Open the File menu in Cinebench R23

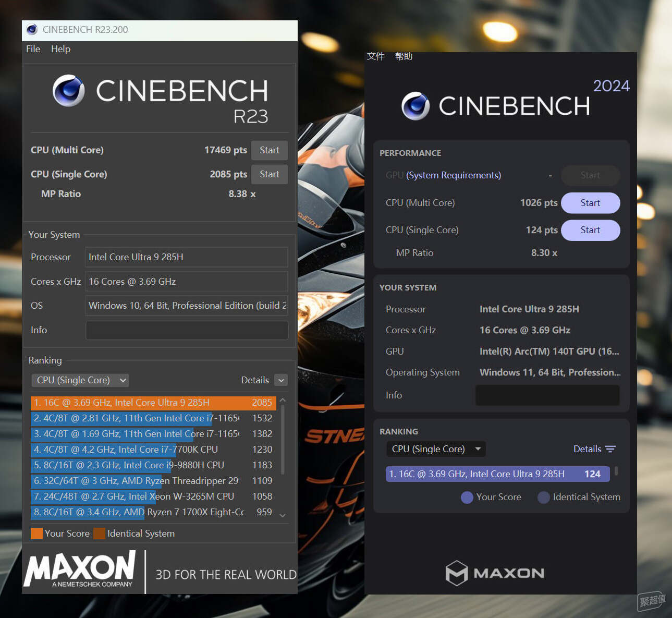[33, 49]
